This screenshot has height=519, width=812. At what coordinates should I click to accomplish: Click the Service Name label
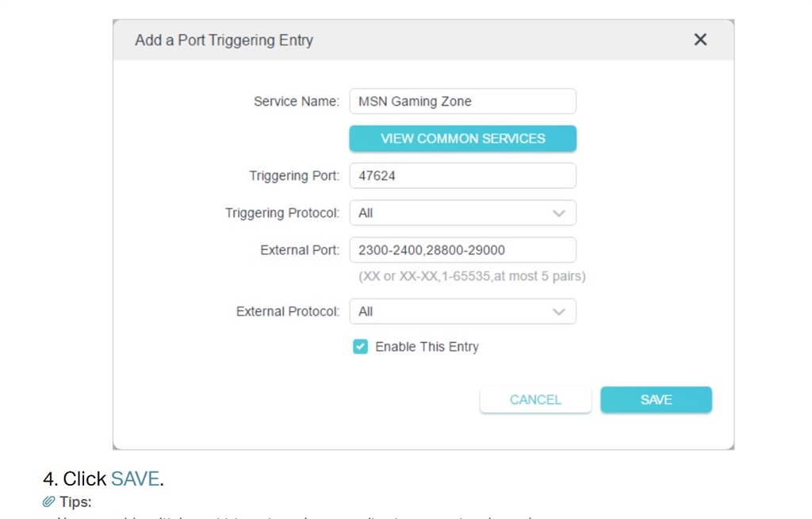tap(296, 102)
